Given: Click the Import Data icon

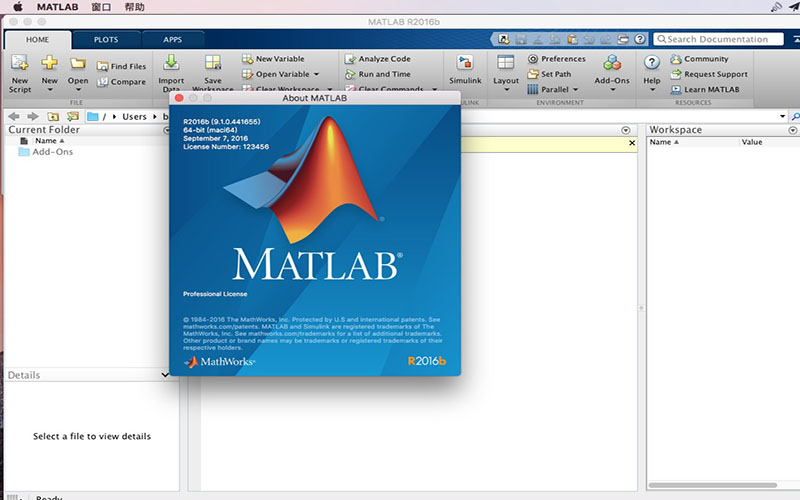Looking at the screenshot, I should 171,63.
